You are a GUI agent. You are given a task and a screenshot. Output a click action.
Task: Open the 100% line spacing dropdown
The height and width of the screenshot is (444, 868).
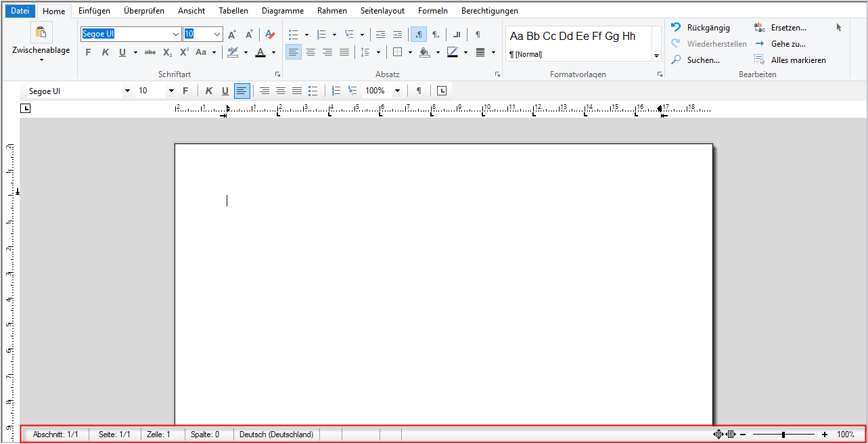(397, 91)
